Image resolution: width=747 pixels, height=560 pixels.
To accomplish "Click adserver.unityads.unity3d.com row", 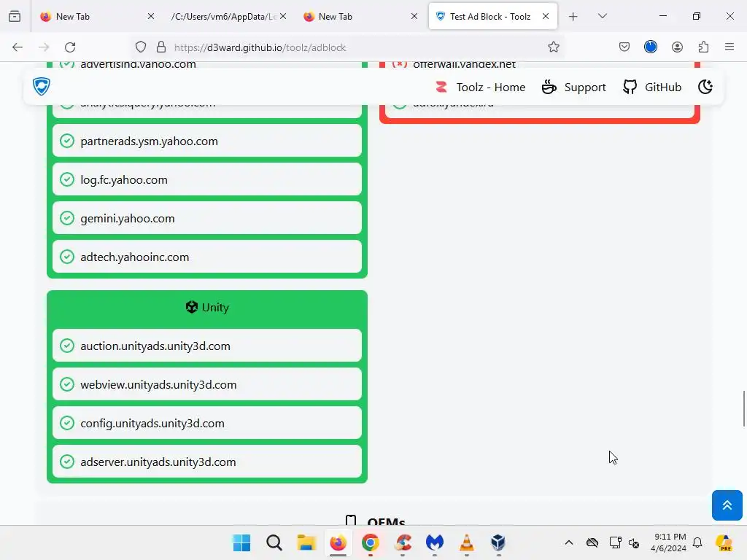I will pyautogui.click(x=206, y=462).
